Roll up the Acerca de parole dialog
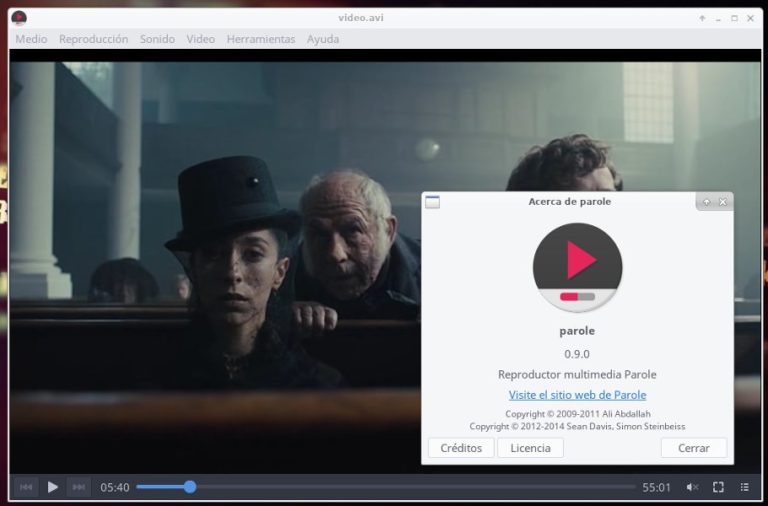Screen dimensions: 768x506 tap(706, 202)
